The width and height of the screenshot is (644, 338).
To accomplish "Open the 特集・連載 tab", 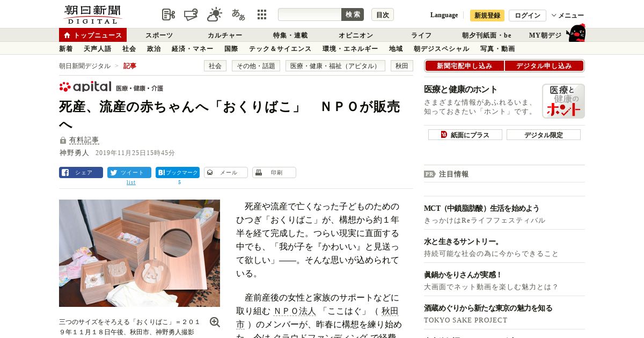I will point(290,35).
